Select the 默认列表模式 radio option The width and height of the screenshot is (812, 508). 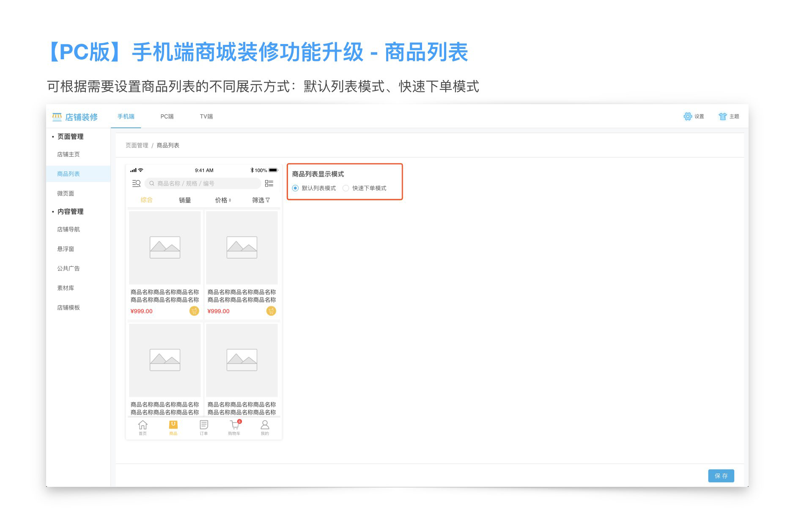(295, 188)
